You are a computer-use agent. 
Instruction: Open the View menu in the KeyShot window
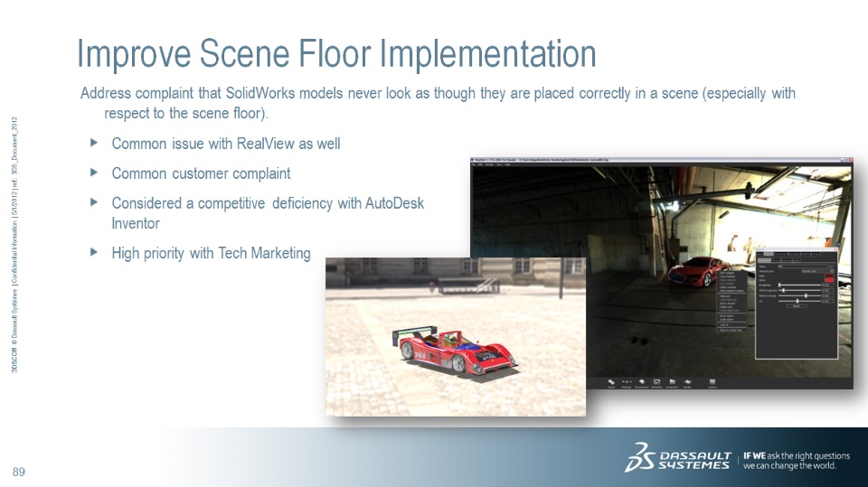click(x=499, y=164)
